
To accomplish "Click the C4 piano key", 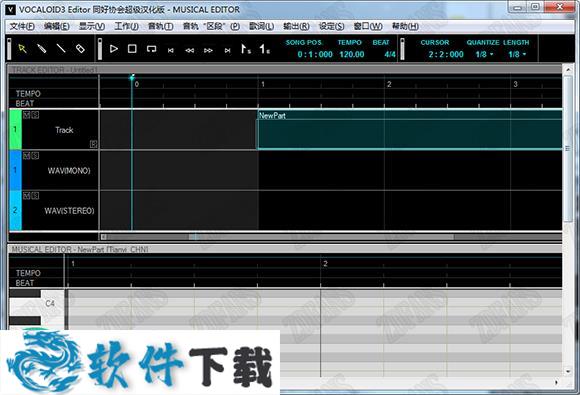I will (37, 304).
